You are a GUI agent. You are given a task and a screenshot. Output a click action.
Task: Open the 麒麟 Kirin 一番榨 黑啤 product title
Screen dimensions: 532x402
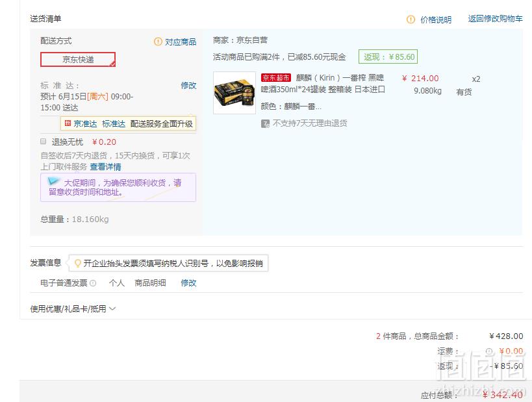[x=323, y=84]
